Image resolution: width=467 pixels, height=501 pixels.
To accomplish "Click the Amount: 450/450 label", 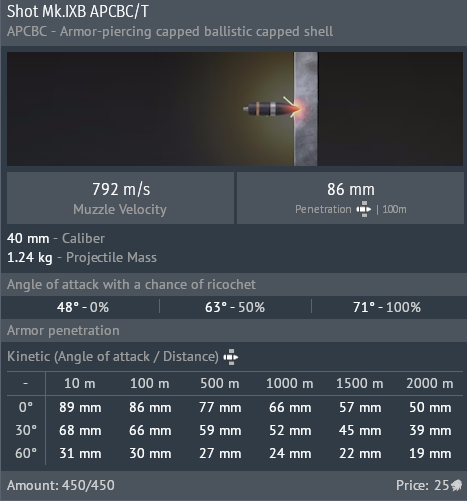I will point(61,485).
